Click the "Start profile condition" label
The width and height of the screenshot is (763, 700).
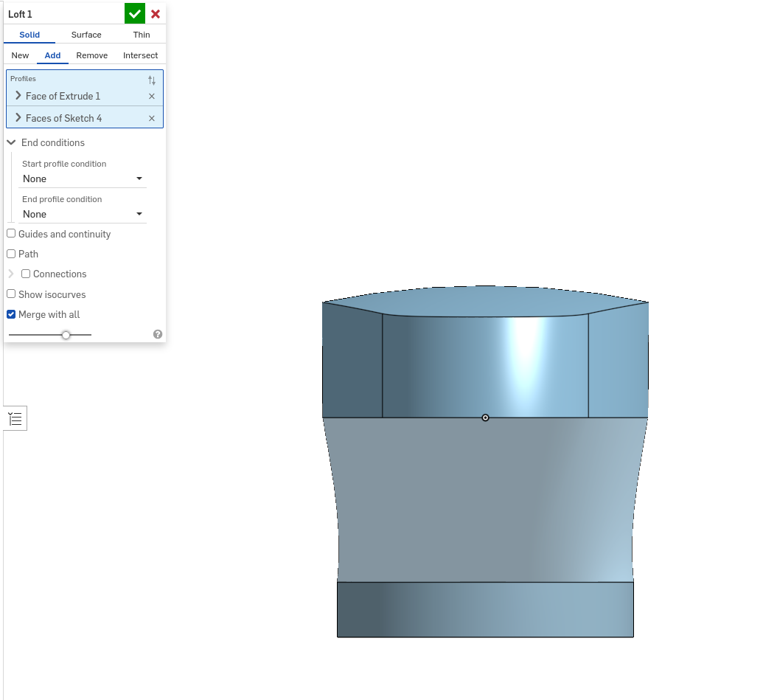coord(64,164)
